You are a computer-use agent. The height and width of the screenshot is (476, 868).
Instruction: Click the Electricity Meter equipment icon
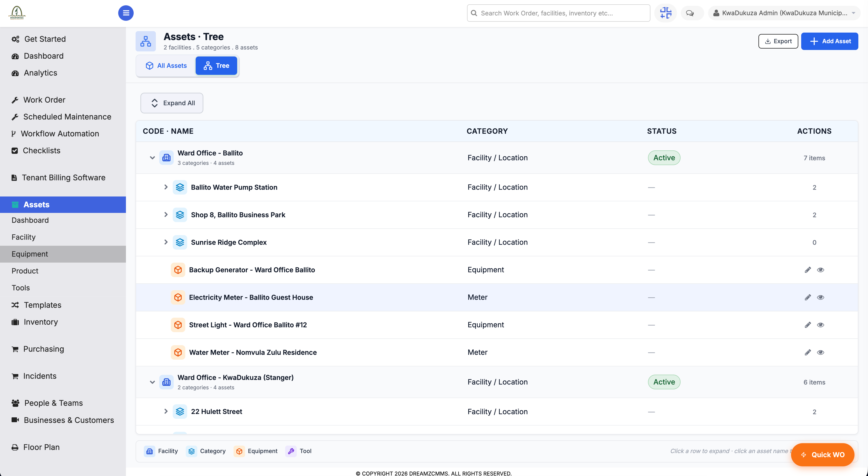pyautogui.click(x=178, y=297)
